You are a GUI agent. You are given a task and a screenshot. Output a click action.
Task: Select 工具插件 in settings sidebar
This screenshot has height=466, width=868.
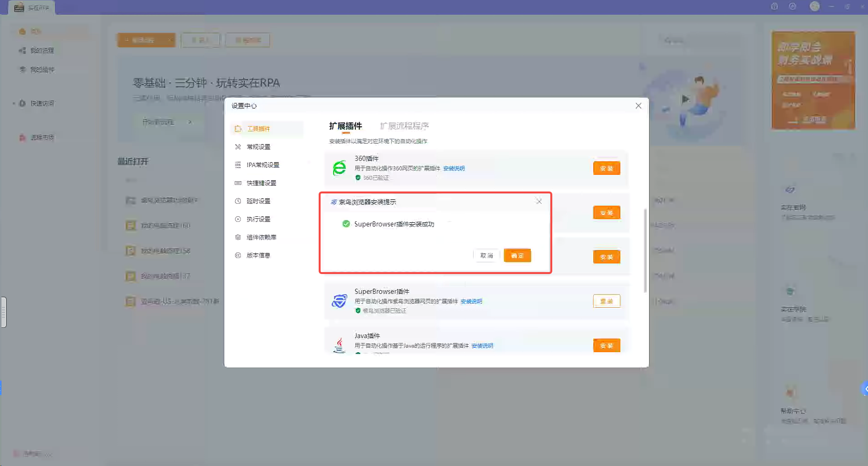(x=267, y=128)
